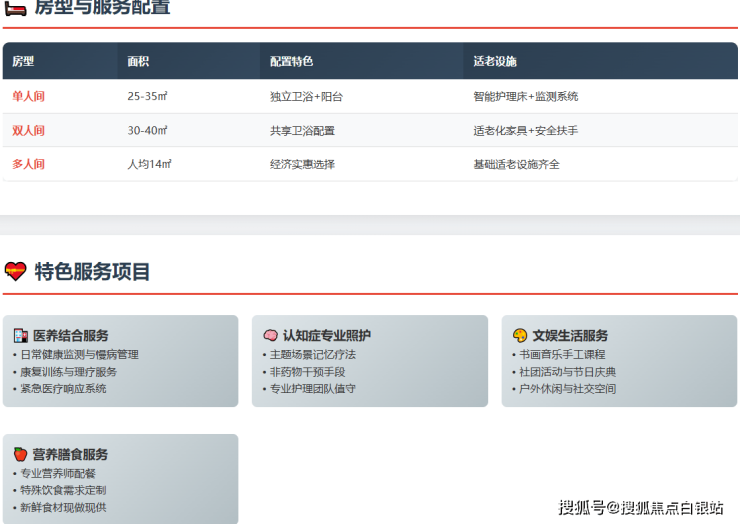Image resolution: width=740 pixels, height=524 pixels.
Task: Click the apple icon in 营养膳食服务
Action: (20, 454)
